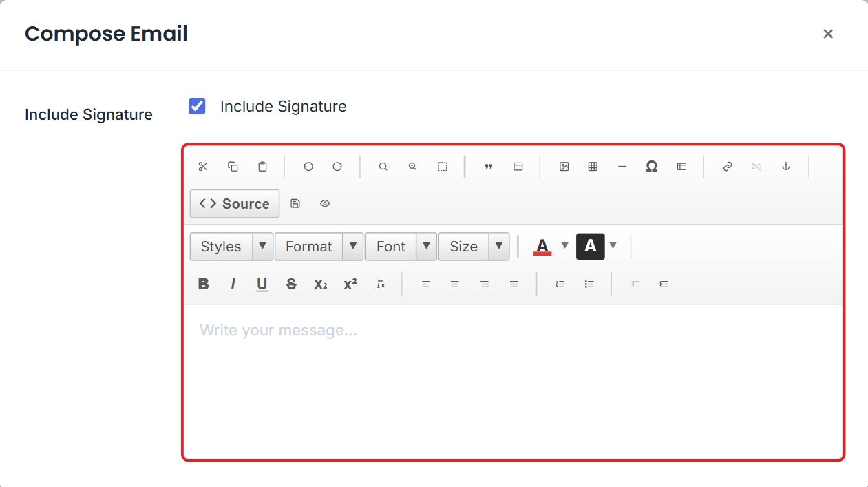Insert special character with Omega icon
The height and width of the screenshot is (487, 868).
652,167
